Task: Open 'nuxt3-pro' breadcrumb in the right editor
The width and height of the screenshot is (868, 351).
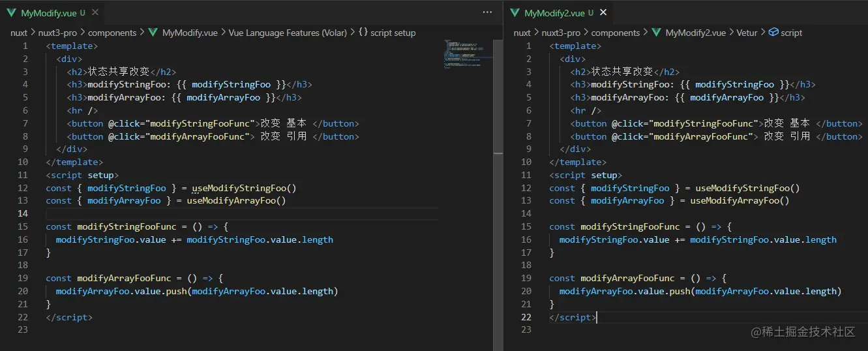Action: click(x=561, y=33)
